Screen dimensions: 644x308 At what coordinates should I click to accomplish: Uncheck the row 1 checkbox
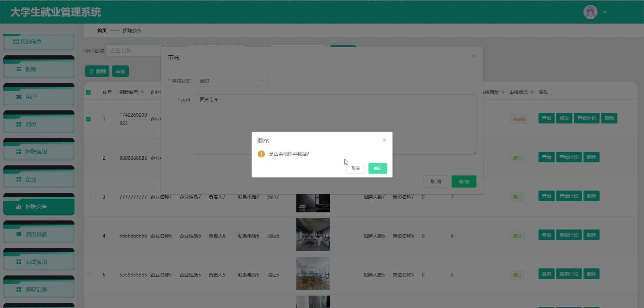88,119
